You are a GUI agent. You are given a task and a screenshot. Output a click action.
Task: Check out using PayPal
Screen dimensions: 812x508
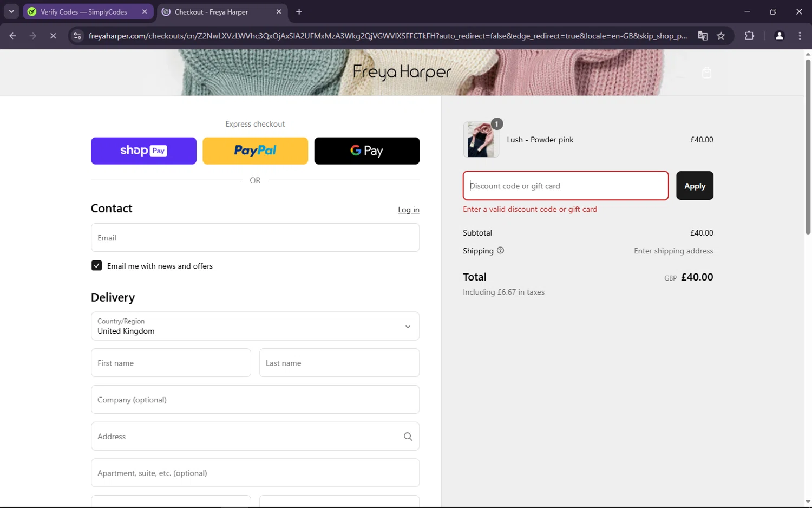pyautogui.click(x=255, y=151)
